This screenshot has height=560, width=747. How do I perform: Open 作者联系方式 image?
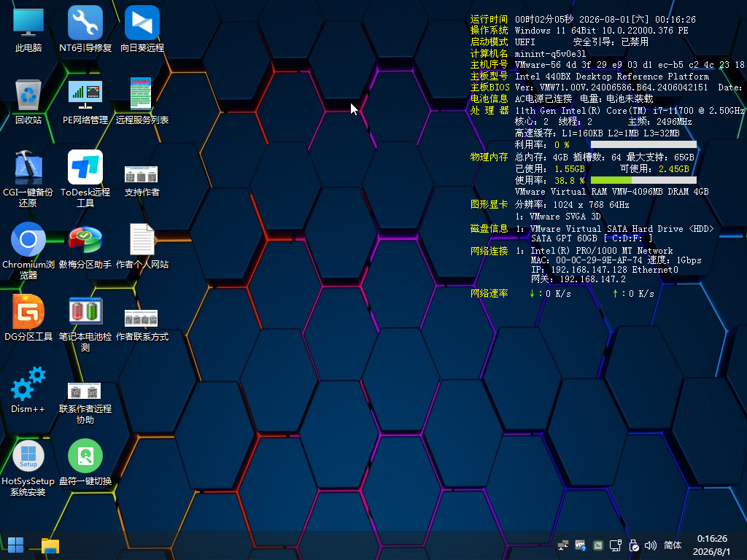(x=142, y=324)
